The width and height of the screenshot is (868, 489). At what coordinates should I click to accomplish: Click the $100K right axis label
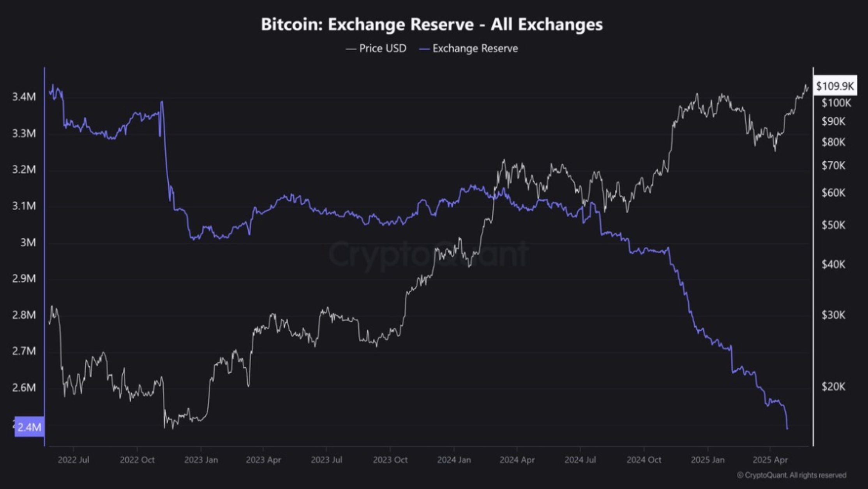836,103
